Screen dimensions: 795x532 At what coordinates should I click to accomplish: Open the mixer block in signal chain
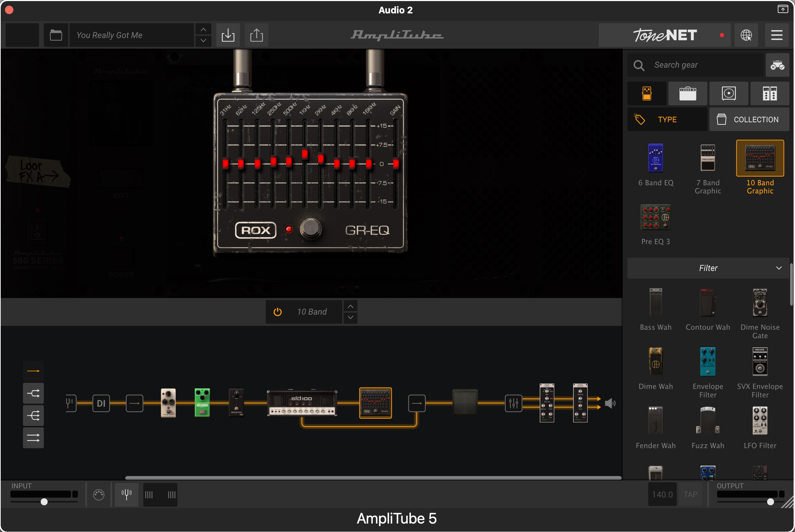513,403
